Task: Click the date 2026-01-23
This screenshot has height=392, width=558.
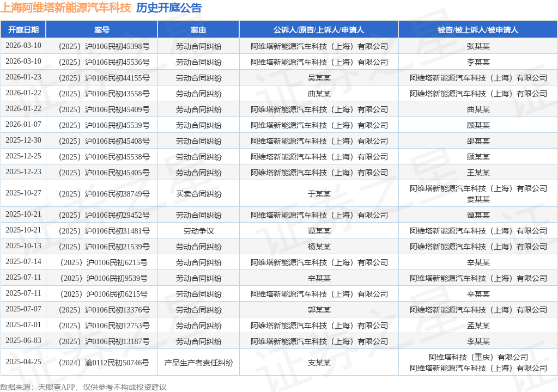Action: click(23, 77)
